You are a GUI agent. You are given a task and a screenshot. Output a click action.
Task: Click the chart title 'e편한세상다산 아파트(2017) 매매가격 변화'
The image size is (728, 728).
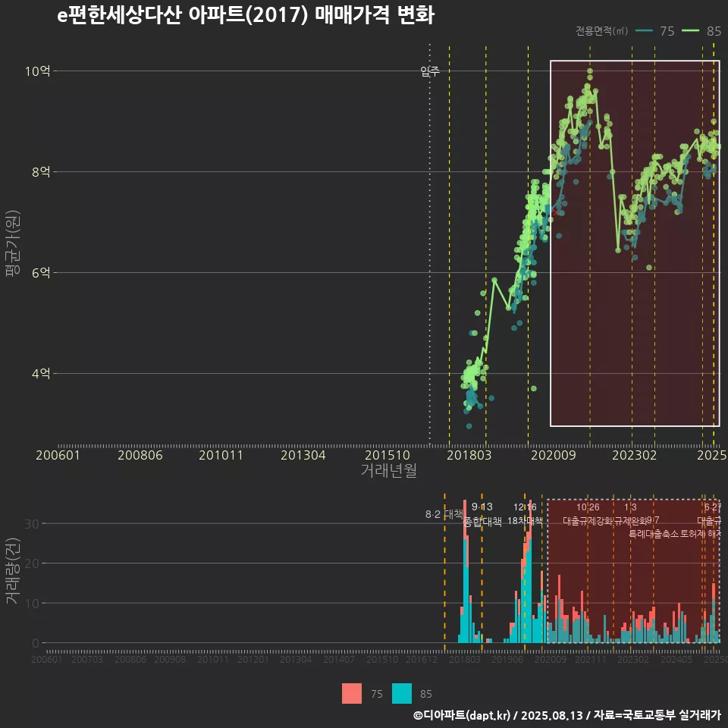tap(246, 15)
